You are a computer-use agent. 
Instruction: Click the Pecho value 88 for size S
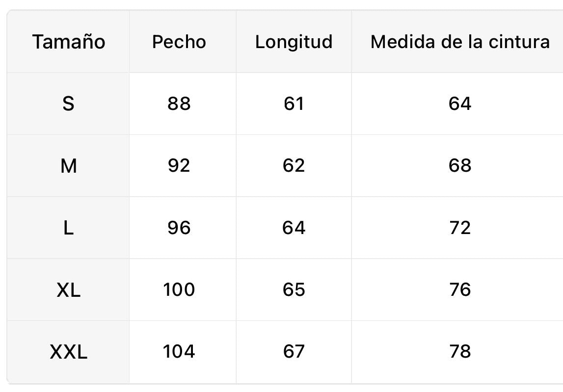(179, 104)
